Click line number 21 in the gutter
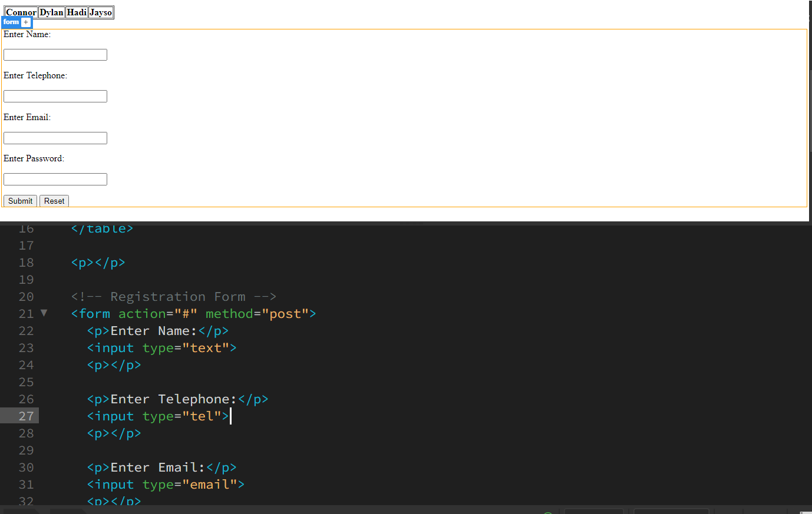Image resolution: width=812 pixels, height=514 pixels. [26, 314]
